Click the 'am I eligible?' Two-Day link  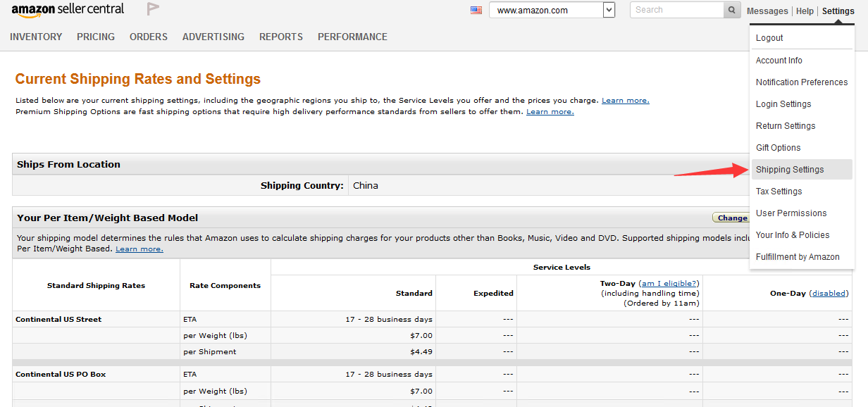pyautogui.click(x=668, y=283)
